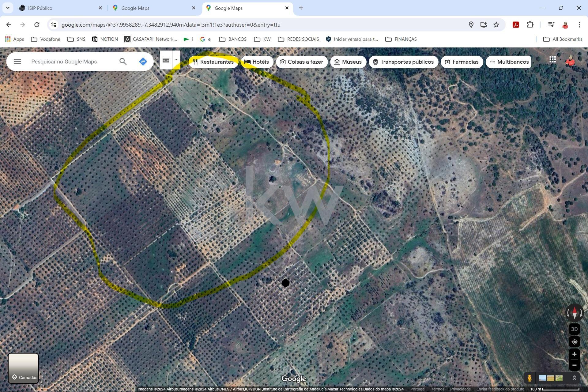The height and width of the screenshot is (392, 588).
Task: Open the Google Maps hamburger menu
Action: 17,62
